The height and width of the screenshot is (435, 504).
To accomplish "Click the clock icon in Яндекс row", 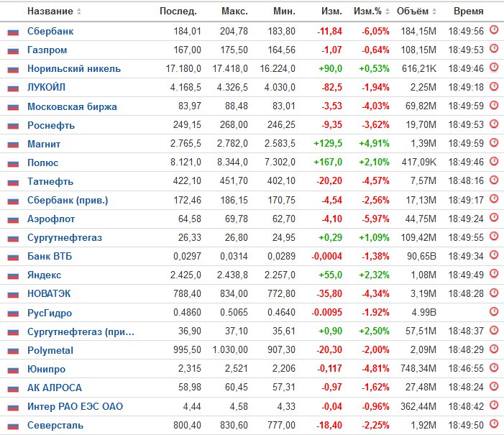I will tap(494, 274).
